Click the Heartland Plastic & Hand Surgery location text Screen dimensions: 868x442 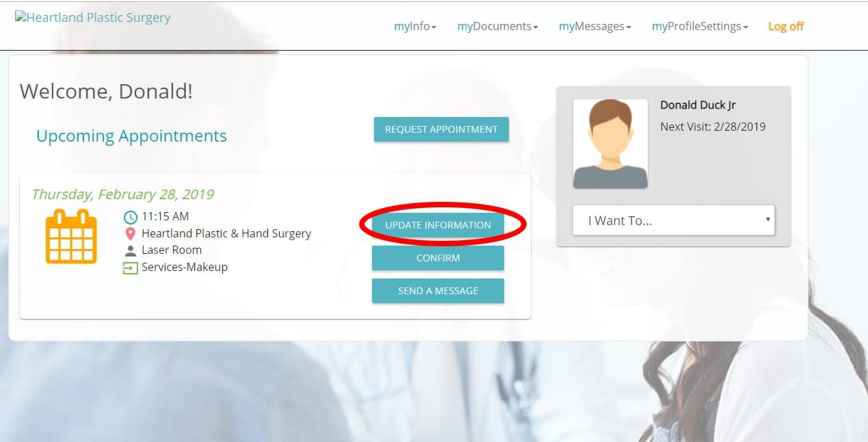point(226,234)
